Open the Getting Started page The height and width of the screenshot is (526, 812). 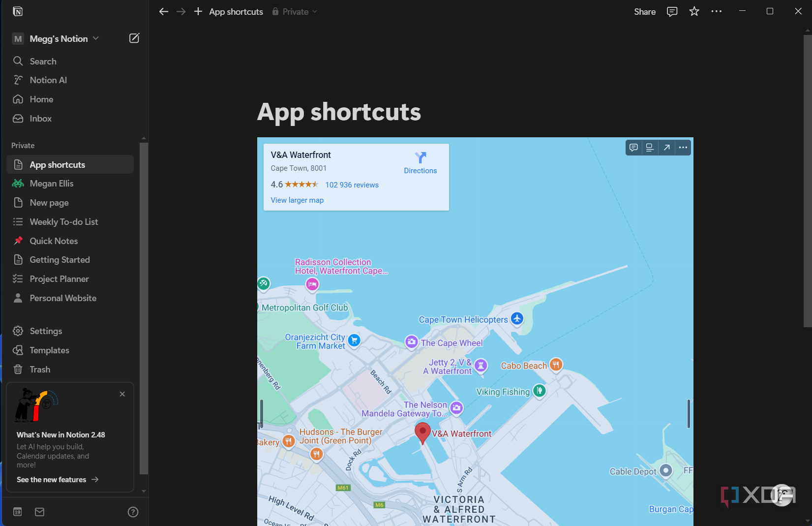(70, 260)
